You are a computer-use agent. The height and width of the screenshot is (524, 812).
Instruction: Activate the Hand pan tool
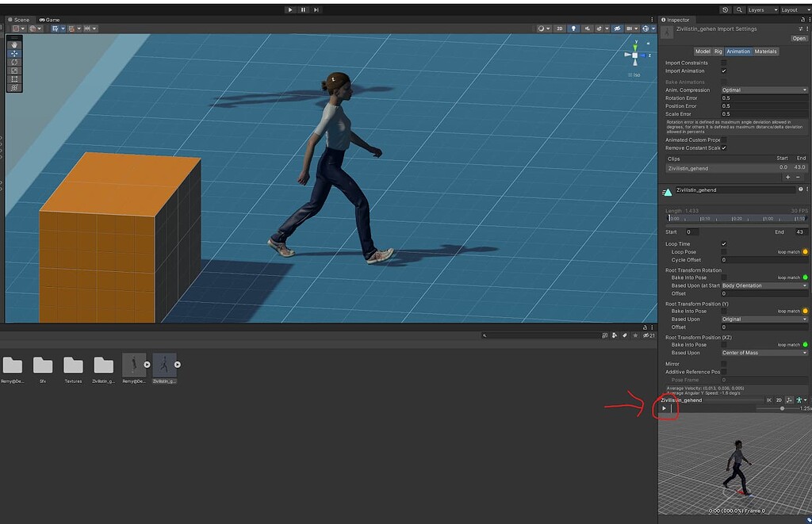click(x=14, y=44)
